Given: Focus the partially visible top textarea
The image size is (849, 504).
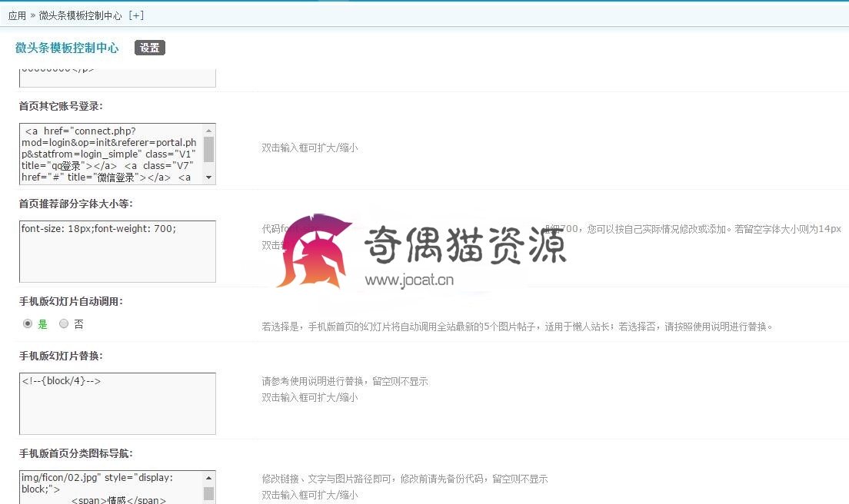Looking at the screenshot, I should pyautogui.click(x=118, y=78).
